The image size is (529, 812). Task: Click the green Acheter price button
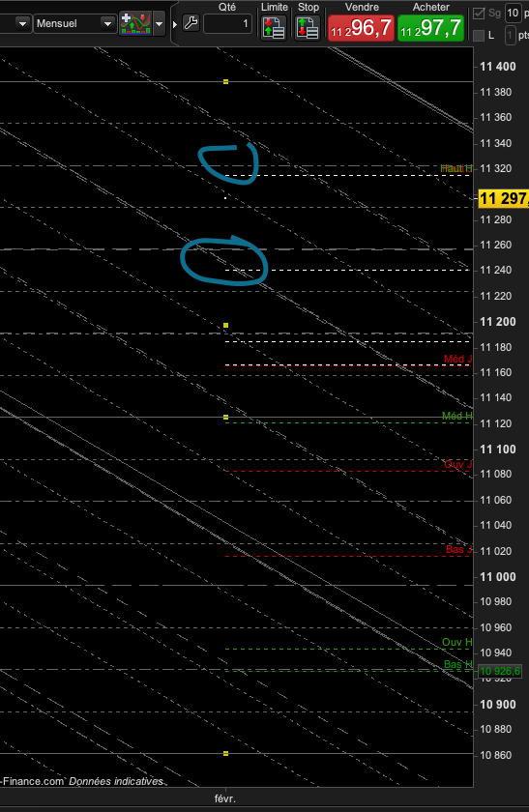(x=430, y=27)
